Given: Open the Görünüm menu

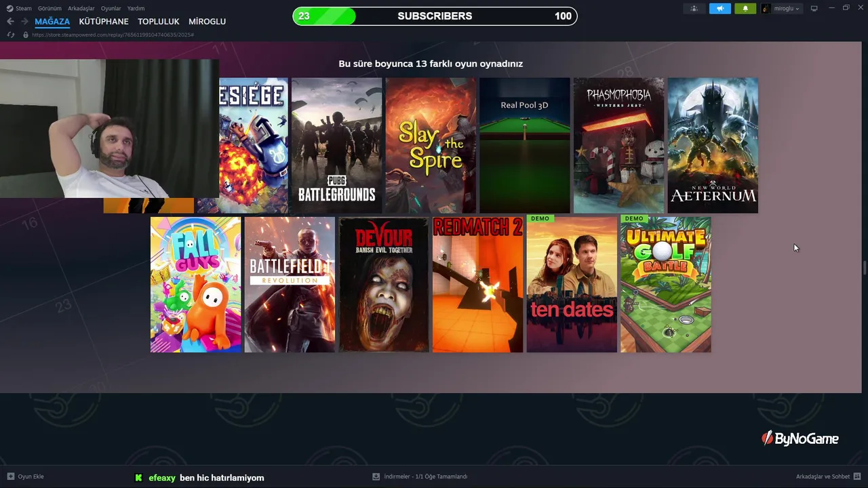Looking at the screenshot, I should 50,8.
